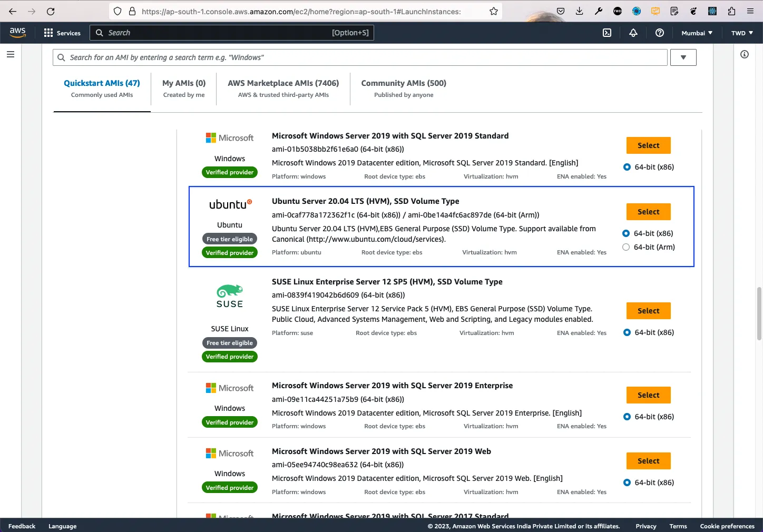Open the TWD account dropdown
Image resolution: width=763 pixels, height=532 pixels.
click(742, 33)
